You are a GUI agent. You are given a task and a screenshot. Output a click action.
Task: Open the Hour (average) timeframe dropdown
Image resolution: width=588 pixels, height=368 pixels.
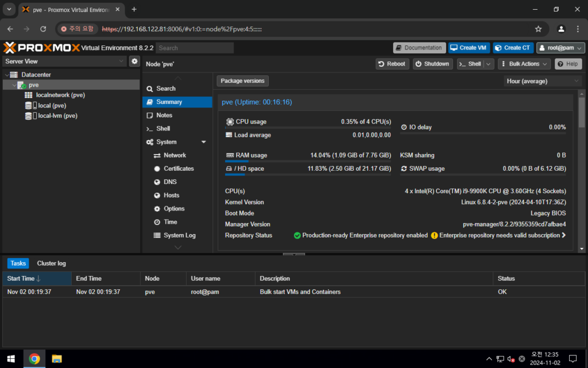click(543, 81)
